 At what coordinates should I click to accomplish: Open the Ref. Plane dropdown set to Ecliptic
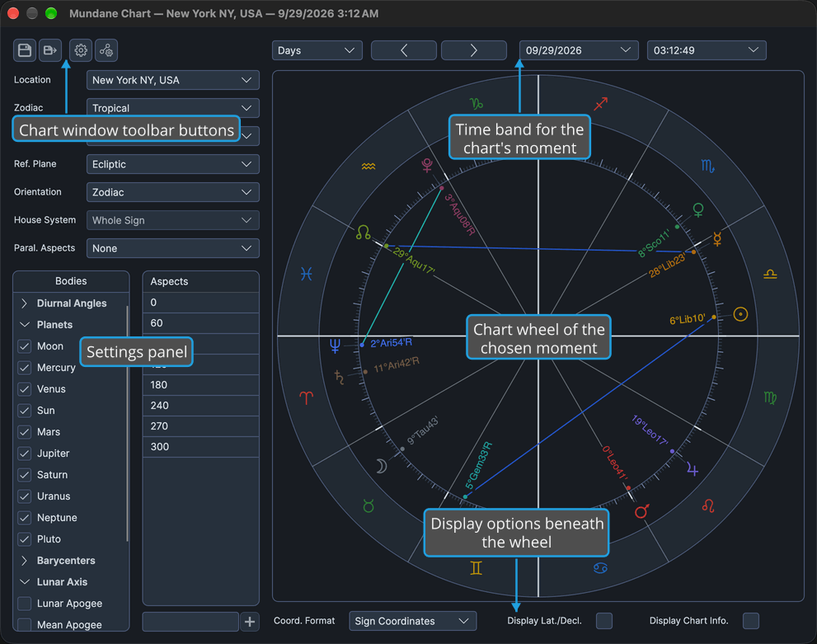pos(173,164)
